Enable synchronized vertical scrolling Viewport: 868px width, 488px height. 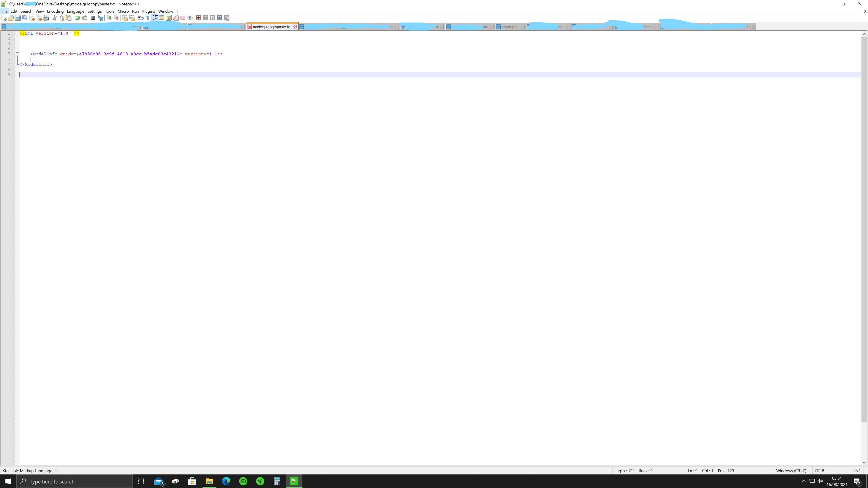pyautogui.click(x=125, y=18)
